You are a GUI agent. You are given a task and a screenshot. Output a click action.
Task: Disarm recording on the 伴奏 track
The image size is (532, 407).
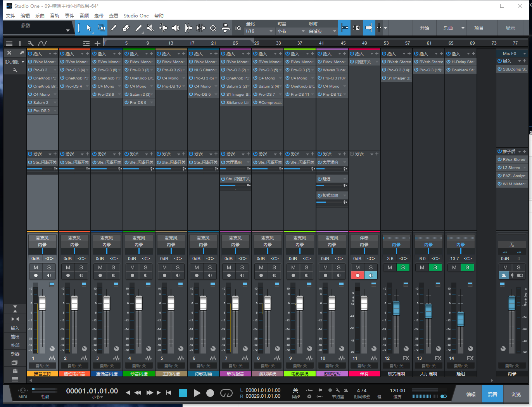pyautogui.click(x=358, y=275)
